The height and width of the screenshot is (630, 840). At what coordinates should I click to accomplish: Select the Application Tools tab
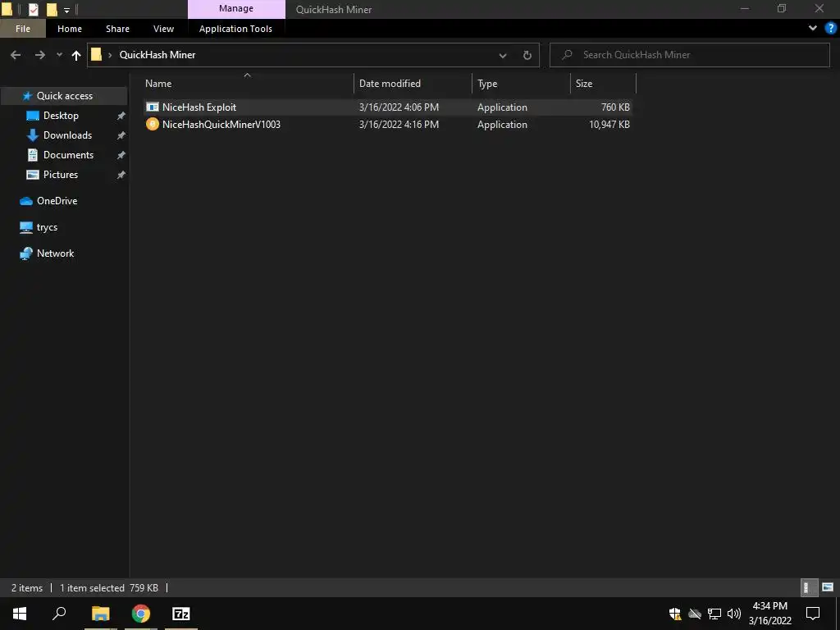(235, 29)
